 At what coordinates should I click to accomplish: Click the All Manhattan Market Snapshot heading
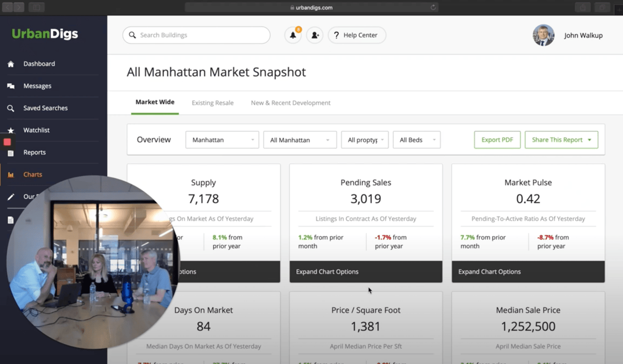216,72
